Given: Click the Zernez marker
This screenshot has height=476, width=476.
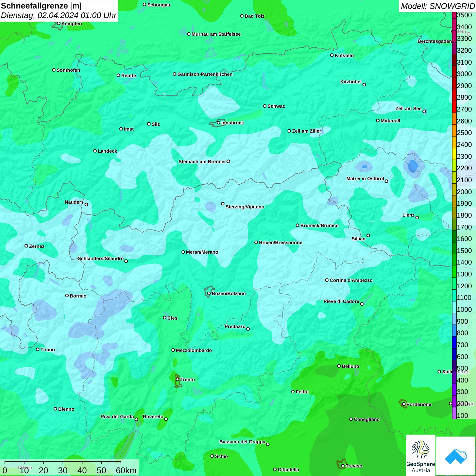Looking at the screenshot, I should 26,246.
